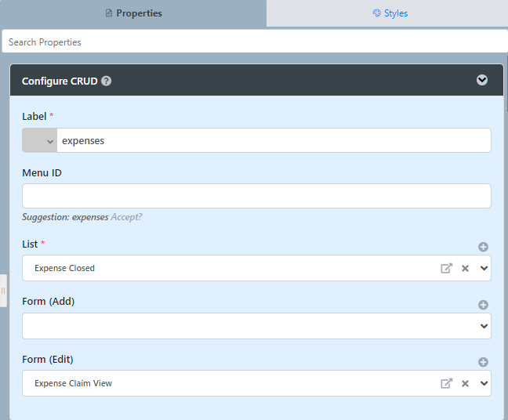Image resolution: width=508 pixels, height=420 pixels.
Task: Click the panel resize handle on left edge
Action: (3, 291)
